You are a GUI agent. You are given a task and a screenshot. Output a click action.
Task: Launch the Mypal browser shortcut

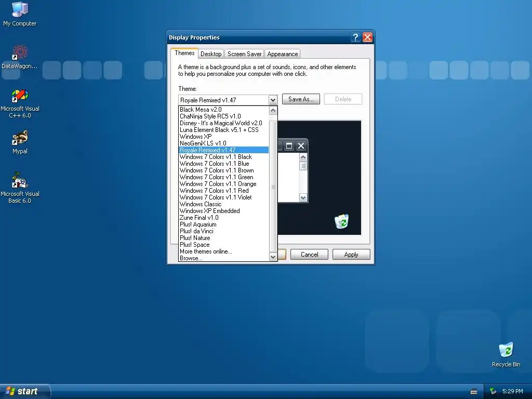20,142
